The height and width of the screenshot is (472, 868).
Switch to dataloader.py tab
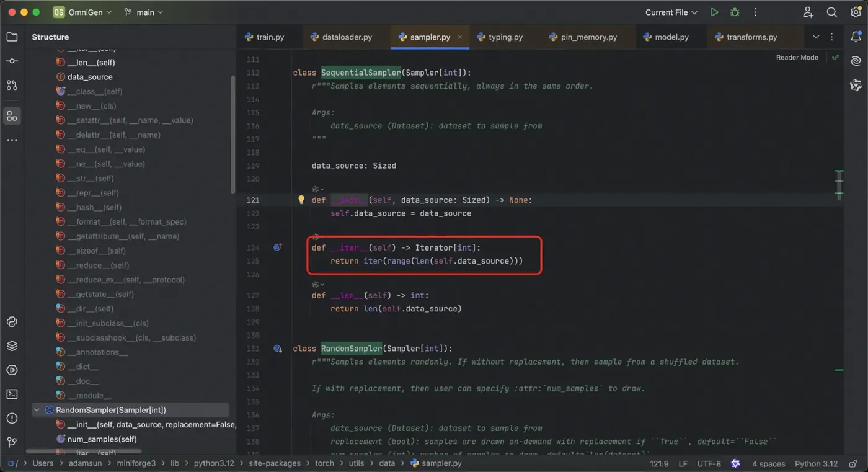(x=342, y=37)
